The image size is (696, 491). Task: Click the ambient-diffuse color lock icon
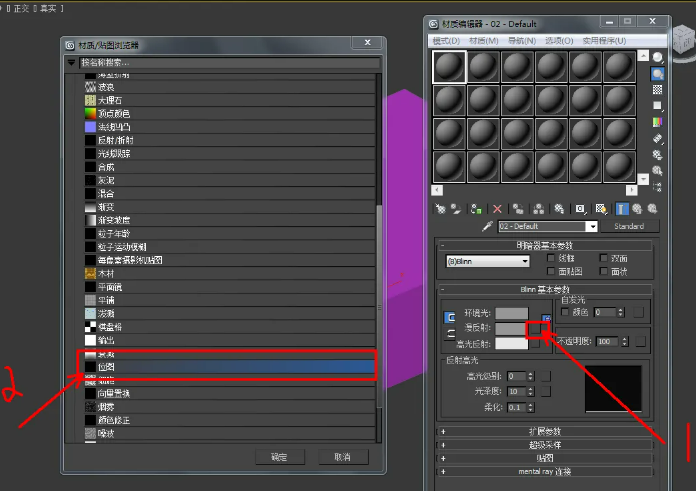tap(450, 317)
